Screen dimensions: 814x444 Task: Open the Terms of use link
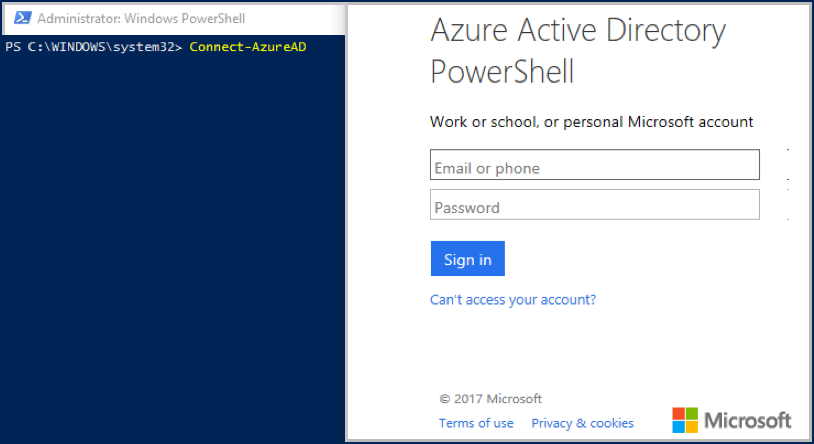point(476,423)
